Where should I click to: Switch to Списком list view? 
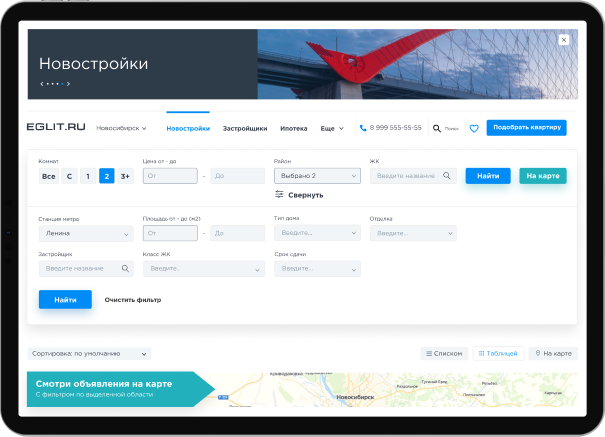[443, 353]
